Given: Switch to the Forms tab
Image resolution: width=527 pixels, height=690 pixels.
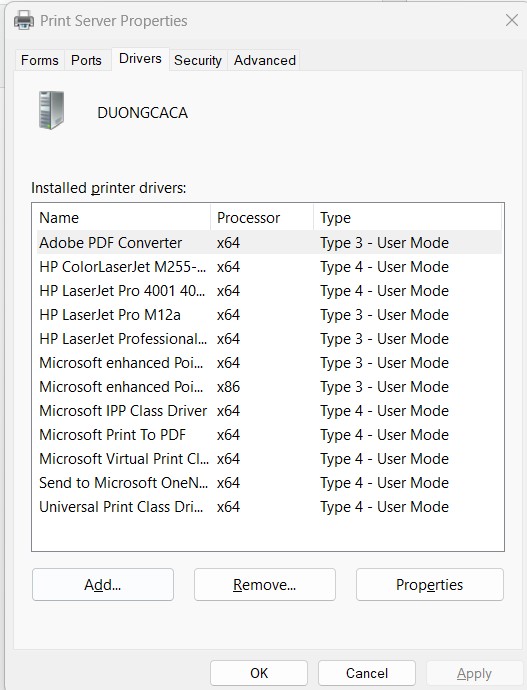Looking at the screenshot, I should (40, 60).
